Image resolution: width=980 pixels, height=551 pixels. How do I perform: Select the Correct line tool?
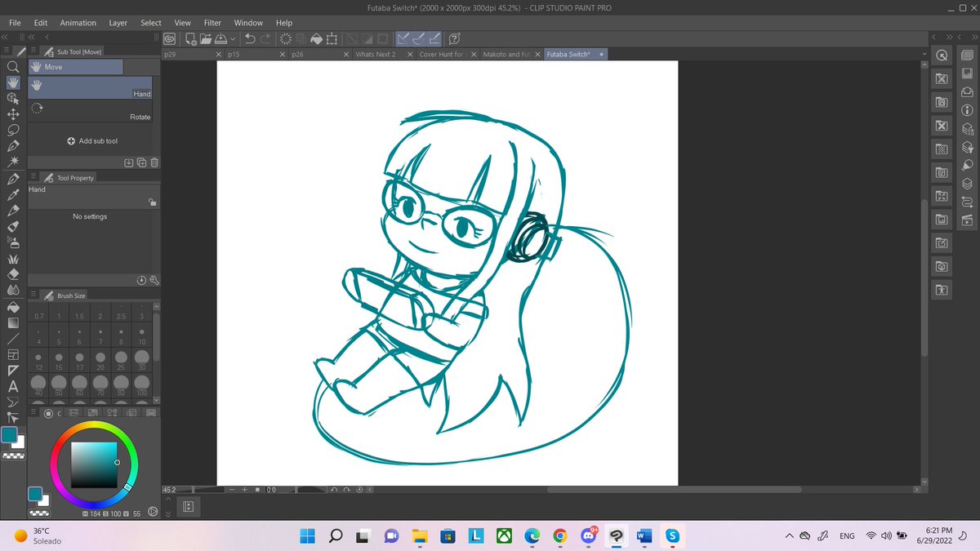[13, 417]
